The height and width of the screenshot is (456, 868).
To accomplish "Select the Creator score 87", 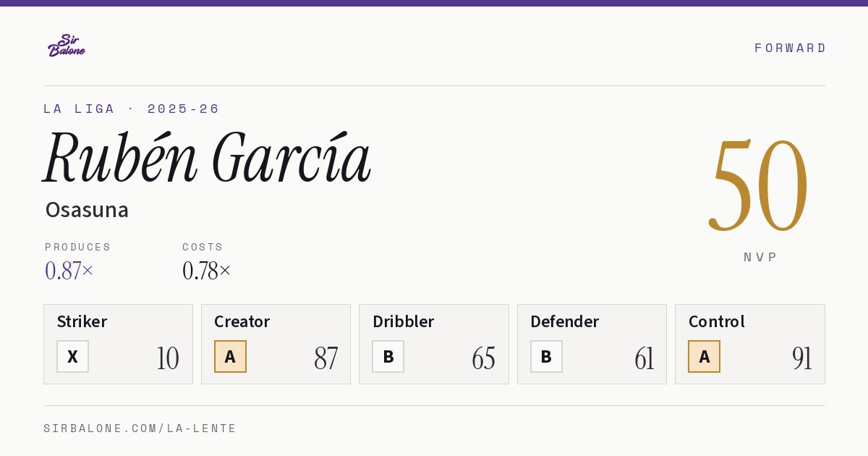I will tap(325, 358).
